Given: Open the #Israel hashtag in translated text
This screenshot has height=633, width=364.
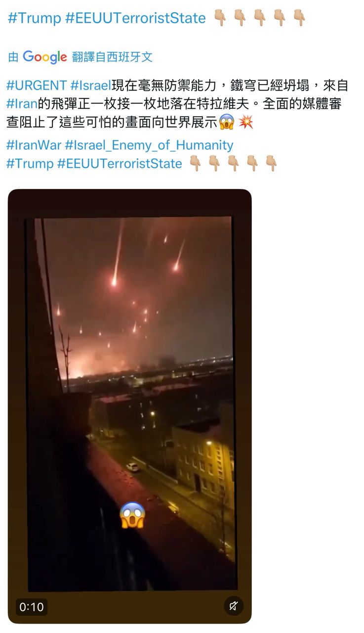Looking at the screenshot, I should tap(91, 85).
